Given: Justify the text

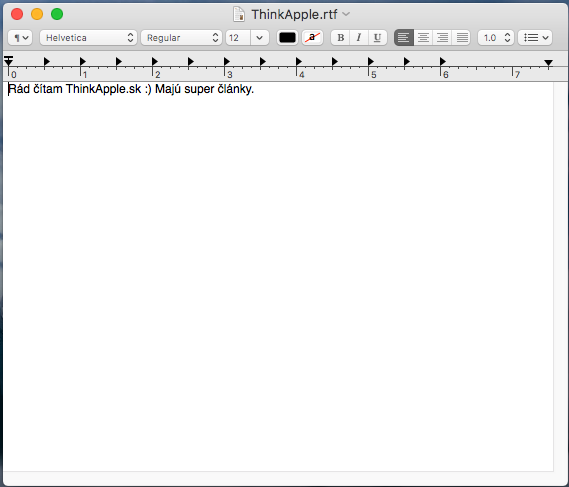Looking at the screenshot, I should [x=461, y=38].
